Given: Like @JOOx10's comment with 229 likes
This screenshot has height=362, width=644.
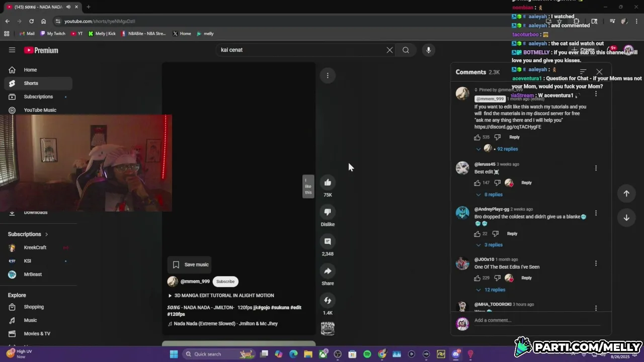Looking at the screenshot, I should pos(477,278).
